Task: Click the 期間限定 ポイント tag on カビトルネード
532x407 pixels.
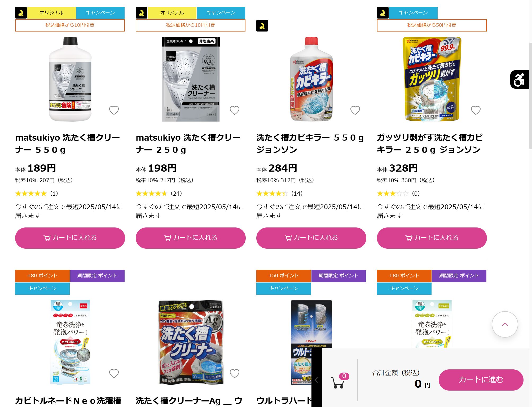Action: [97, 276]
